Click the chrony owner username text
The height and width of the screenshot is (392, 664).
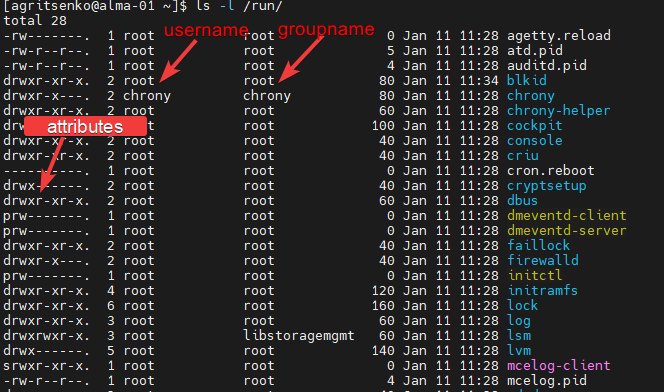[147, 96]
